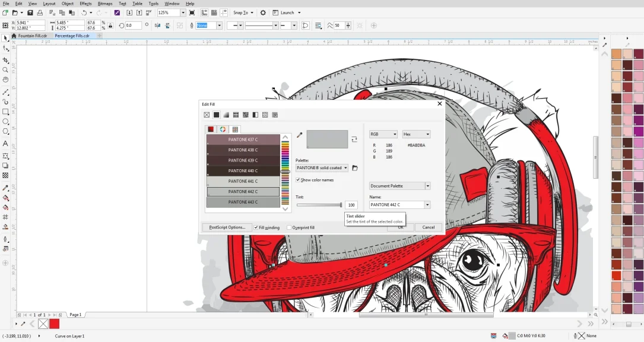644x342 pixels.
Task: Uncheck Show color names
Action: pyautogui.click(x=297, y=180)
